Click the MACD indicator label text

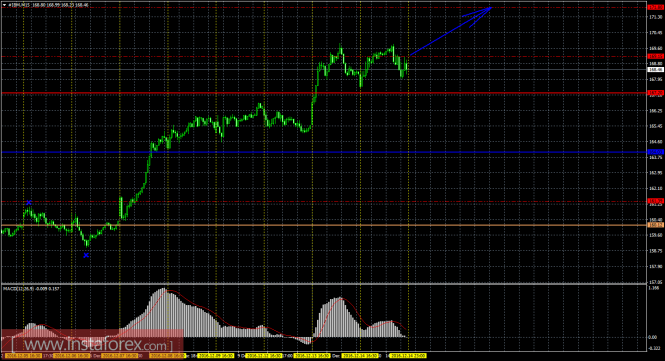31,288
